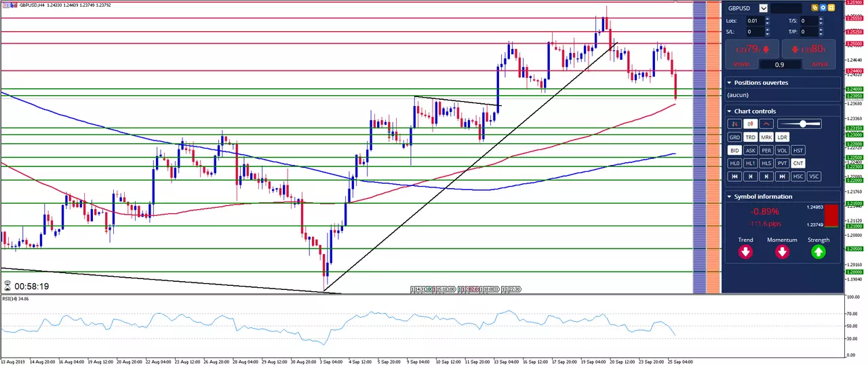This screenshot has height=366, width=868.
Task: Toggle the LDR button
Action: pyautogui.click(x=783, y=137)
